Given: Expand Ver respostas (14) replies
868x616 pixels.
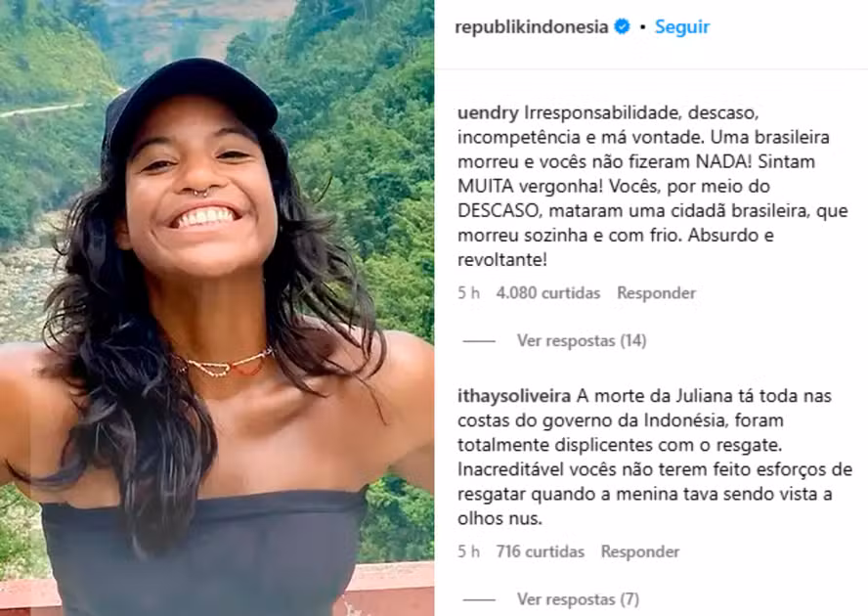Looking at the screenshot, I should (582, 340).
